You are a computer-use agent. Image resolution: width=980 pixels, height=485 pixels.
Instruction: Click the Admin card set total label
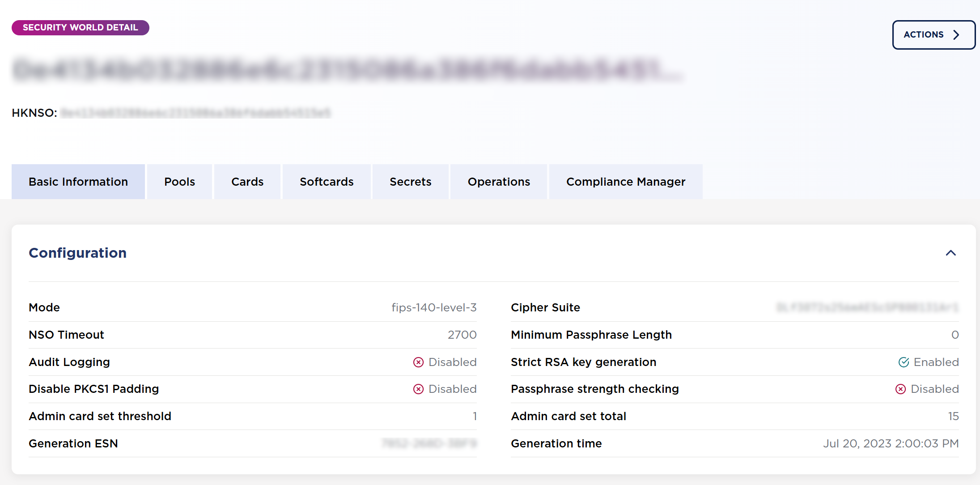pos(568,416)
